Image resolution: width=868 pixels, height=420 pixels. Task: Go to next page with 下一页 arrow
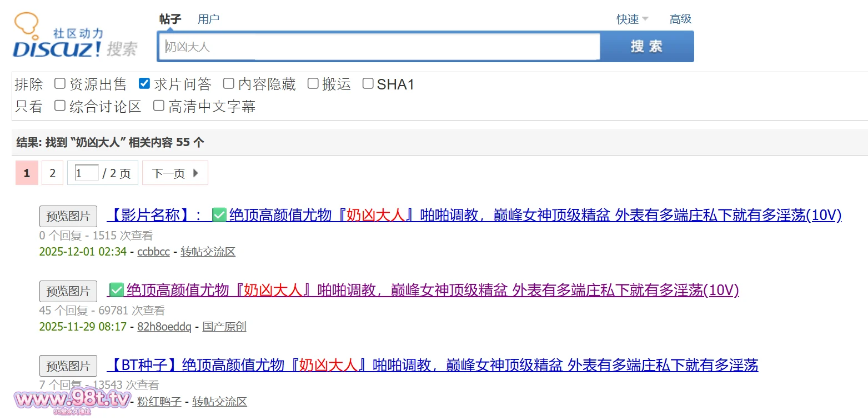[175, 173]
